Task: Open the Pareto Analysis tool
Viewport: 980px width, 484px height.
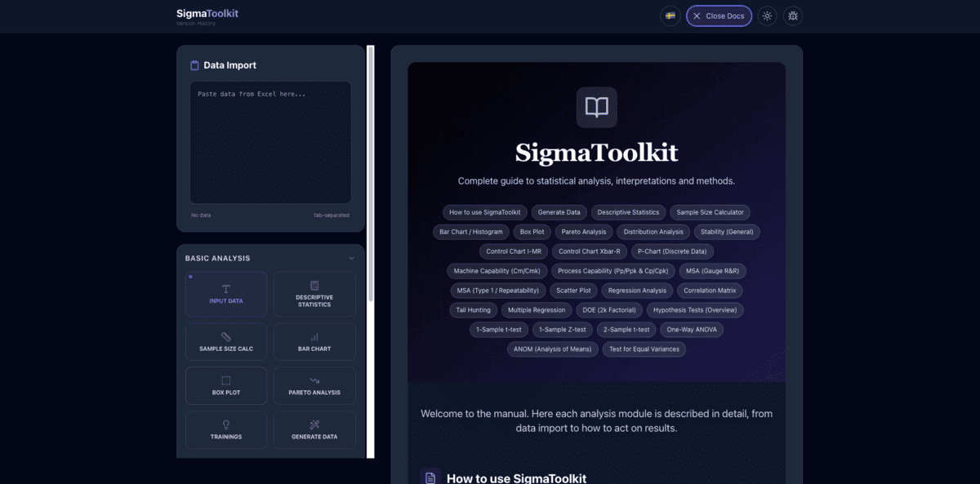Action: (314, 385)
